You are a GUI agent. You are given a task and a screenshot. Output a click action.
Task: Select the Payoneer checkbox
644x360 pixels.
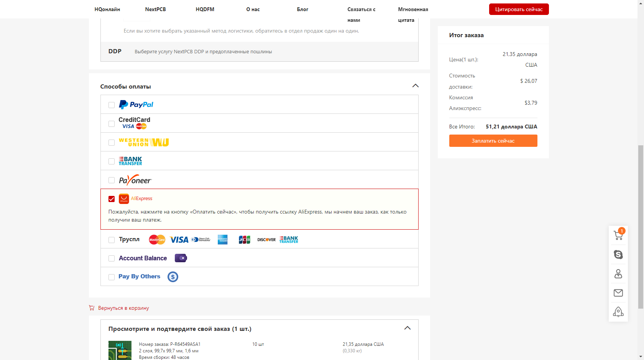click(x=112, y=180)
